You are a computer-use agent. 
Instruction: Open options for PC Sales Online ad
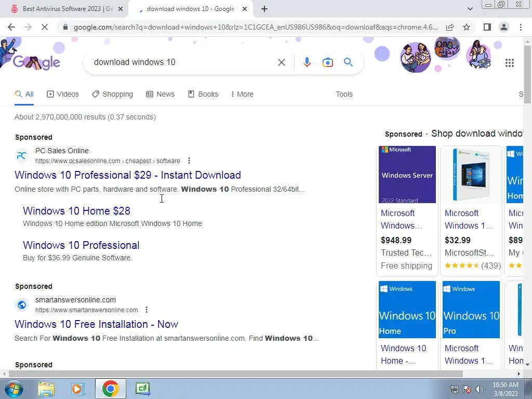(x=189, y=161)
